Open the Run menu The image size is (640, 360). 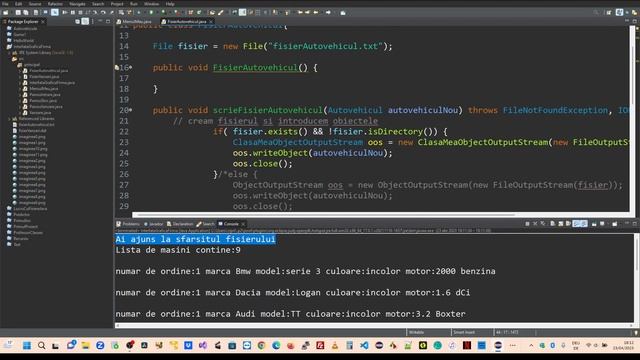pos(134,4)
